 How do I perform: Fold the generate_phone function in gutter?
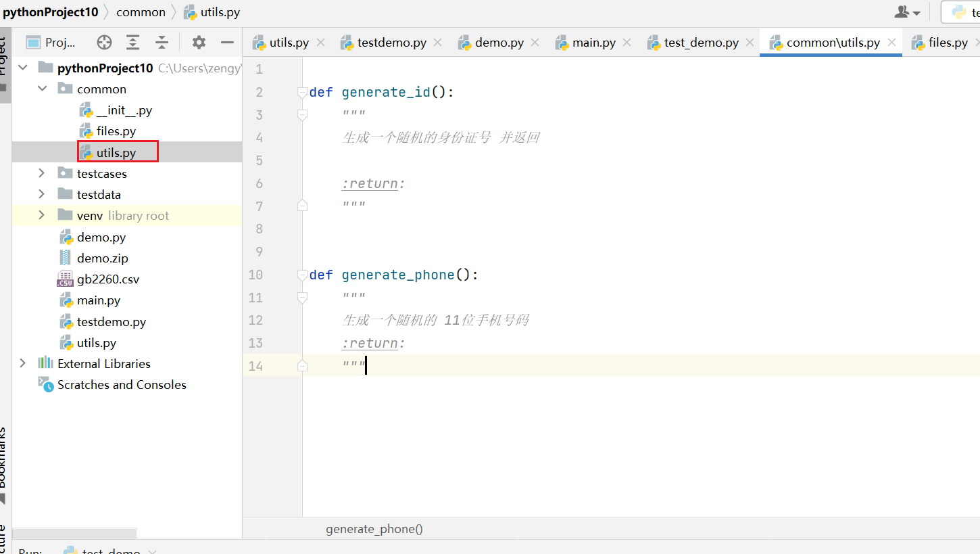click(302, 275)
